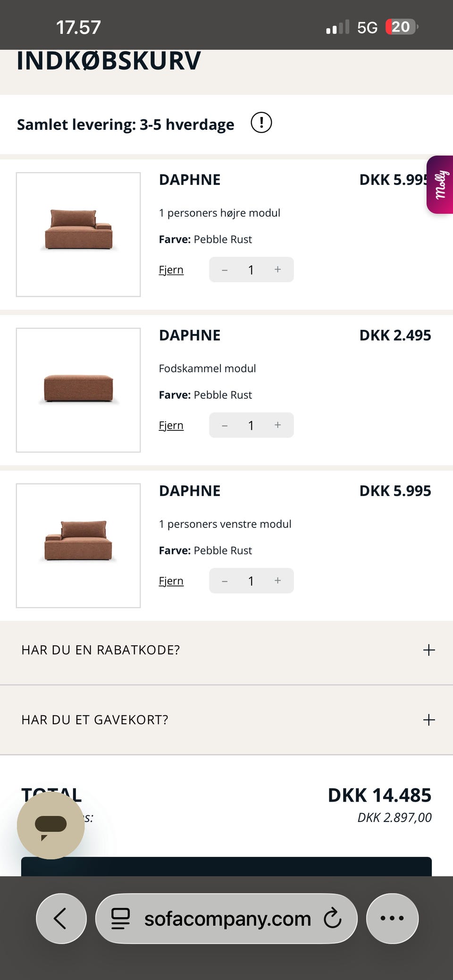This screenshot has height=980, width=453.
Task: Tap the sofacompany.com address bar
Action: coord(227,918)
